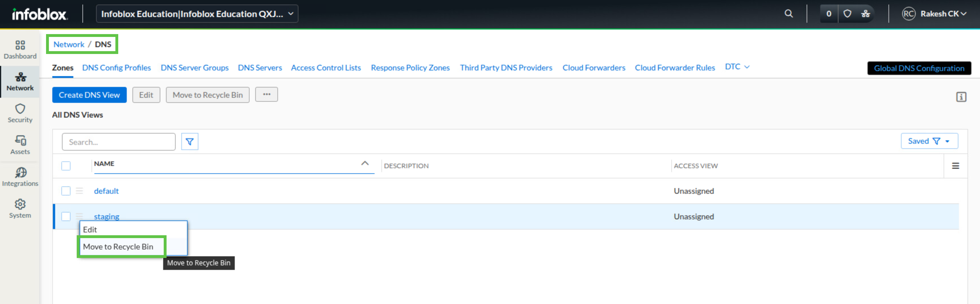Switch to Third Party DNS Providers tab

pyautogui.click(x=506, y=68)
